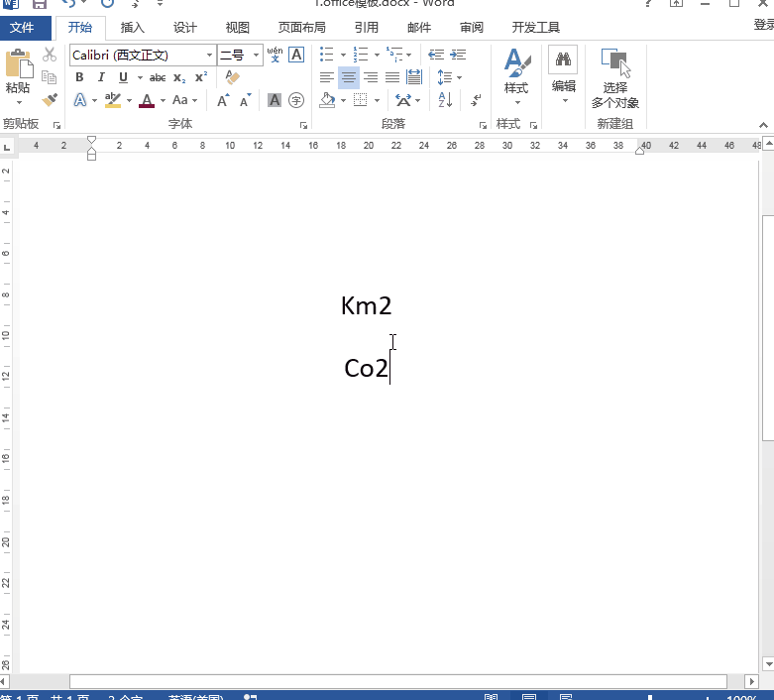The height and width of the screenshot is (700, 774).
Task: Click the 选择多个对象 button
Action: 615,79
